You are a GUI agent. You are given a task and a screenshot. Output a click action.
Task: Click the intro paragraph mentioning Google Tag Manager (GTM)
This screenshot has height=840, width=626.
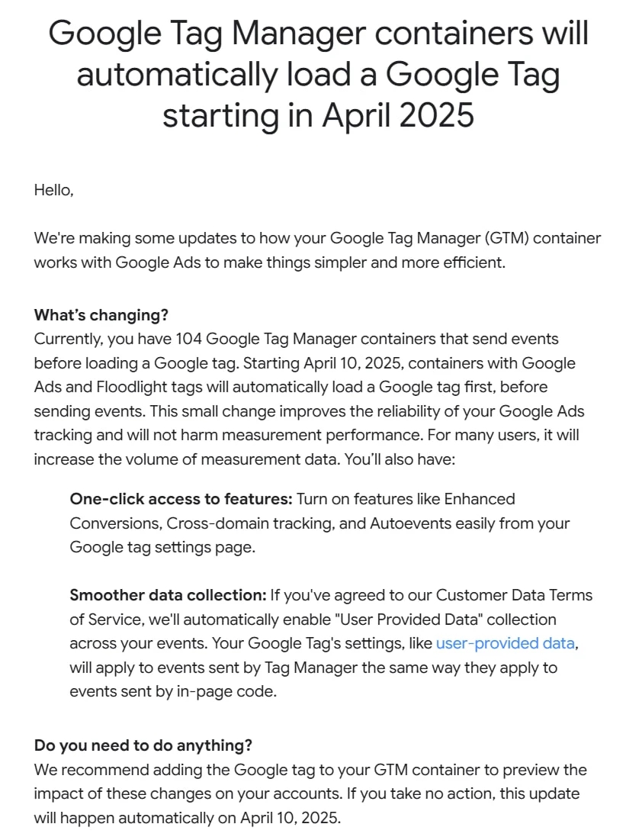317,250
